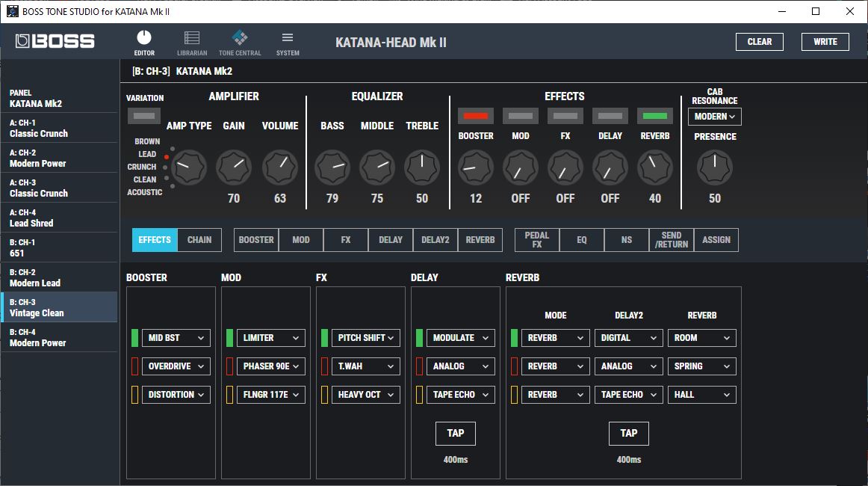Click the TREBLE knob
The height and width of the screenshot is (486, 868).
(x=422, y=167)
